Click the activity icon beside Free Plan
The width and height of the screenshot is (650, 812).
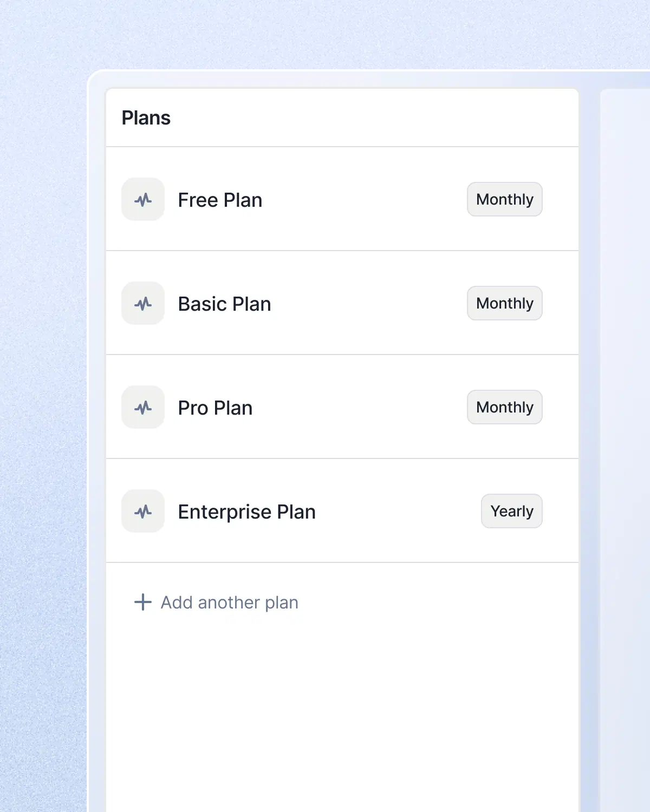[142, 199]
